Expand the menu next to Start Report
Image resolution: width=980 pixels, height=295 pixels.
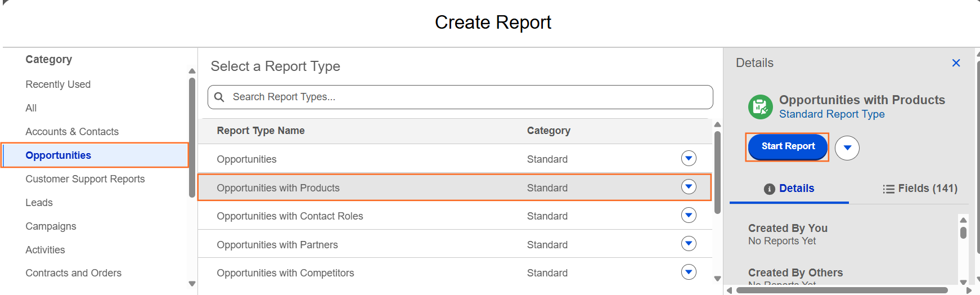pyautogui.click(x=847, y=148)
